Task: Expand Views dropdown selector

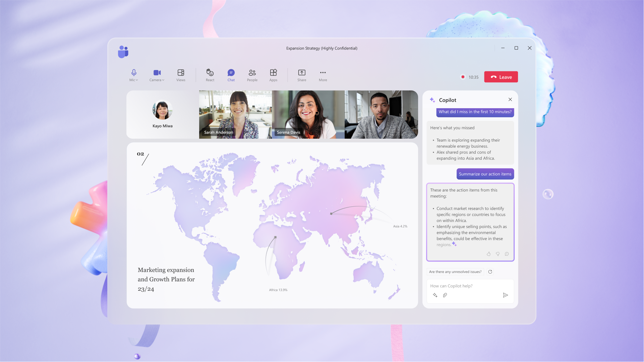Action: click(x=180, y=75)
